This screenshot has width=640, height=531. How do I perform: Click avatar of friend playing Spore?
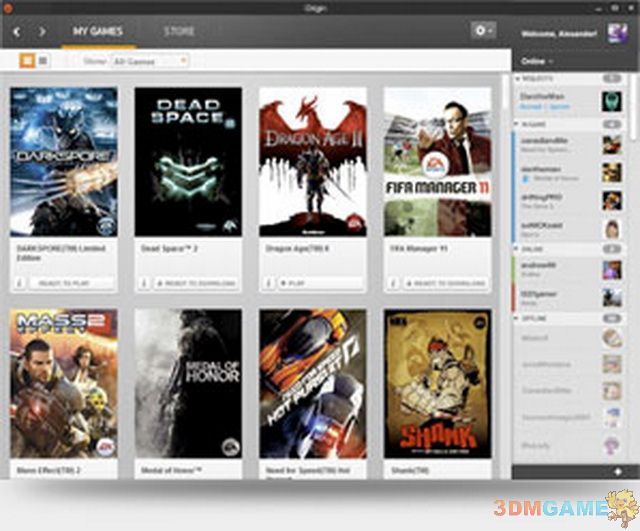[x=612, y=229]
